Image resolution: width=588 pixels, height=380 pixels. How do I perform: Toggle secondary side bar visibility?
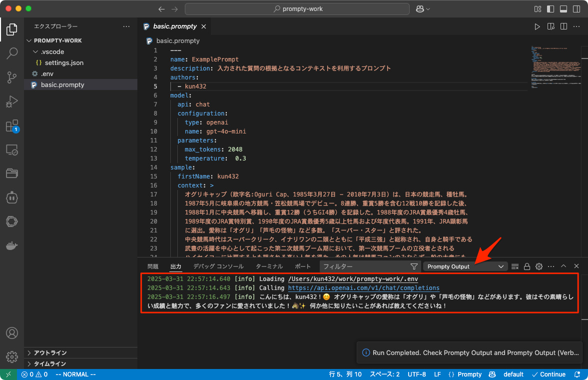click(x=577, y=9)
